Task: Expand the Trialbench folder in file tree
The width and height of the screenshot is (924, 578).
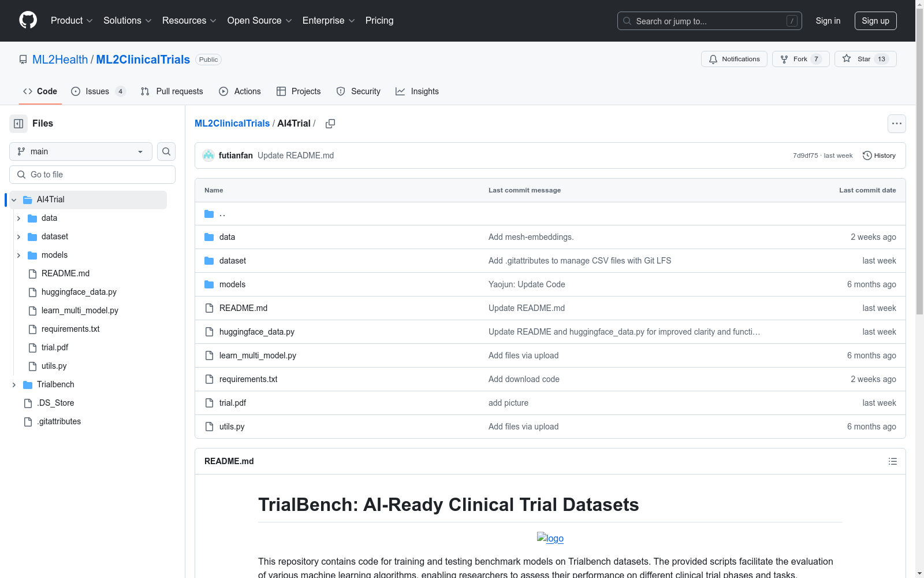Action: pos(14,385)
